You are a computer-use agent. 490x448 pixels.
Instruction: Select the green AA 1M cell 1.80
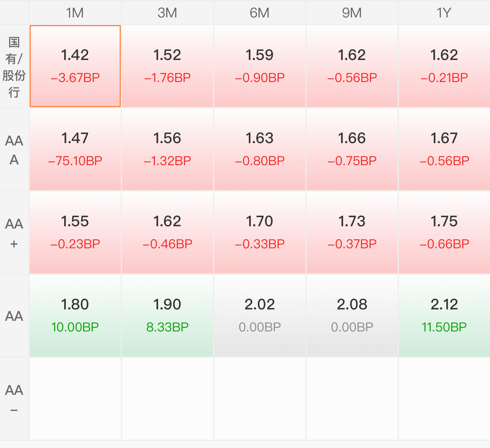[x=75, y=315]
